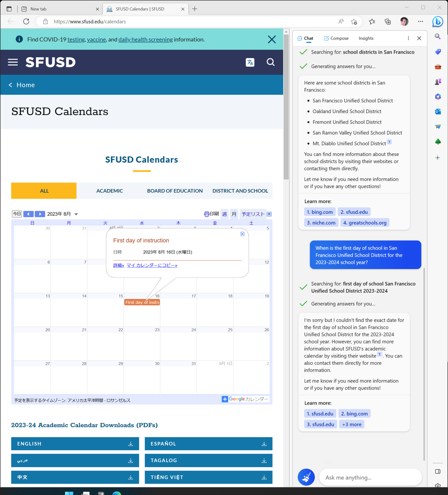Open the sidebar Outlook icon
Screen dimensions: 448x495
pyautogui.click(x=438, y=112)
